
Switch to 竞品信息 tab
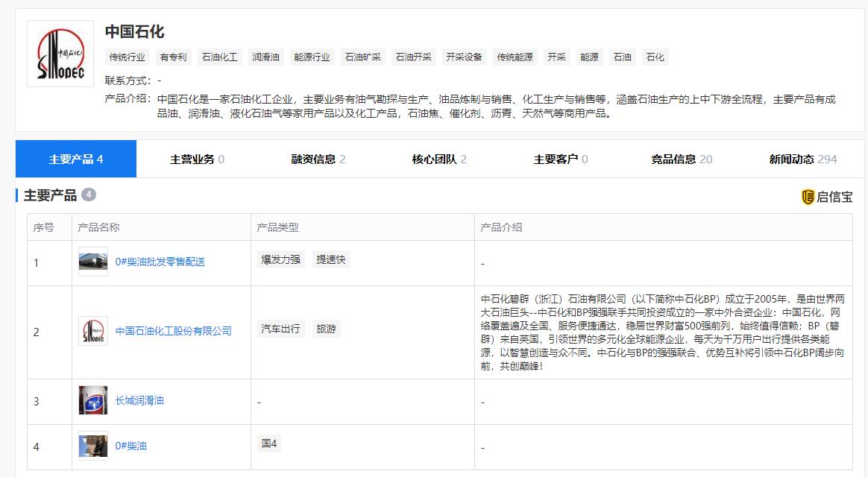[x=682, y=159]
